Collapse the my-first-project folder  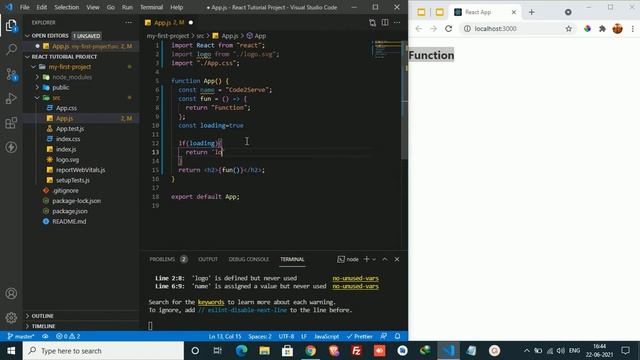click(34, 67)
